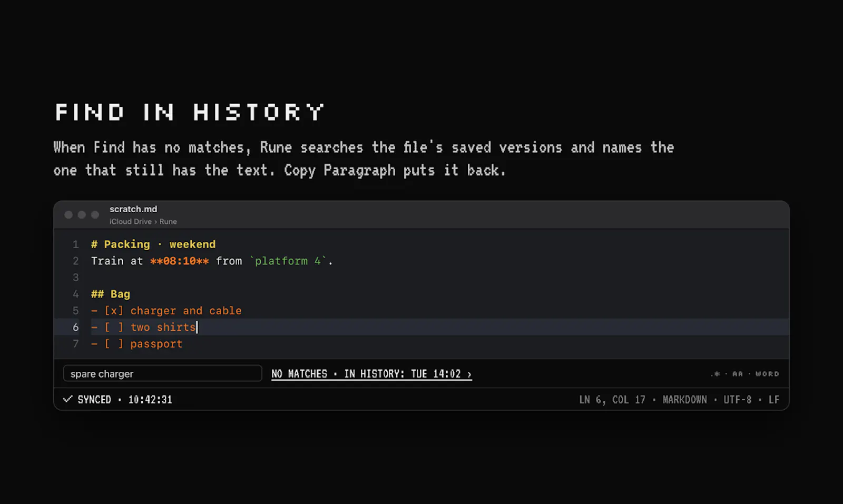Click the '# Packing · weekend' heading line
The height and width of the screenshot is (504, 843).
(153, 244)
